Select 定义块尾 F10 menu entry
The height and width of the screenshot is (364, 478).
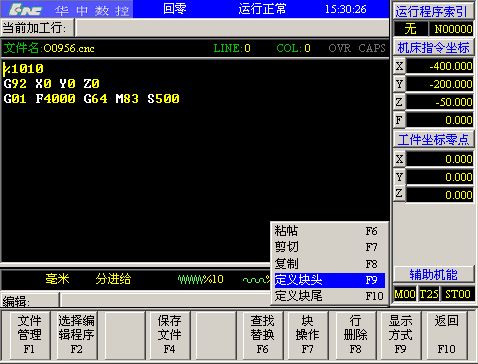tap(329, 296)
